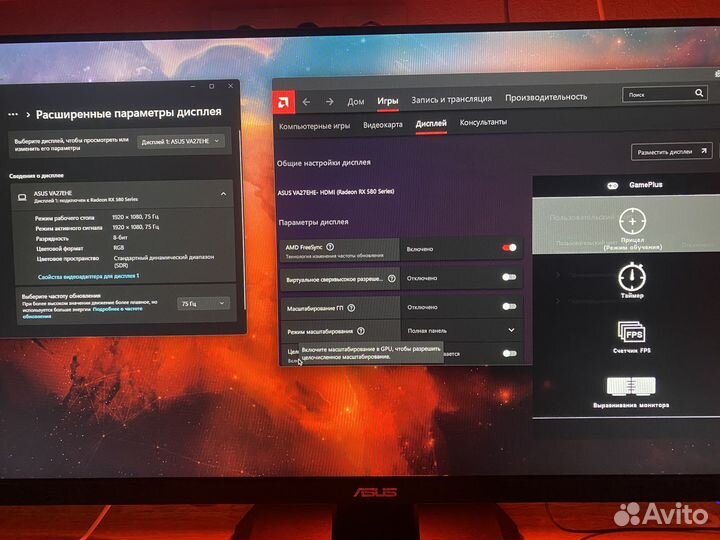
Task: Enable Виртуальное сверхвысокое разрешение toggle
Action: click(x=509, y=277)
